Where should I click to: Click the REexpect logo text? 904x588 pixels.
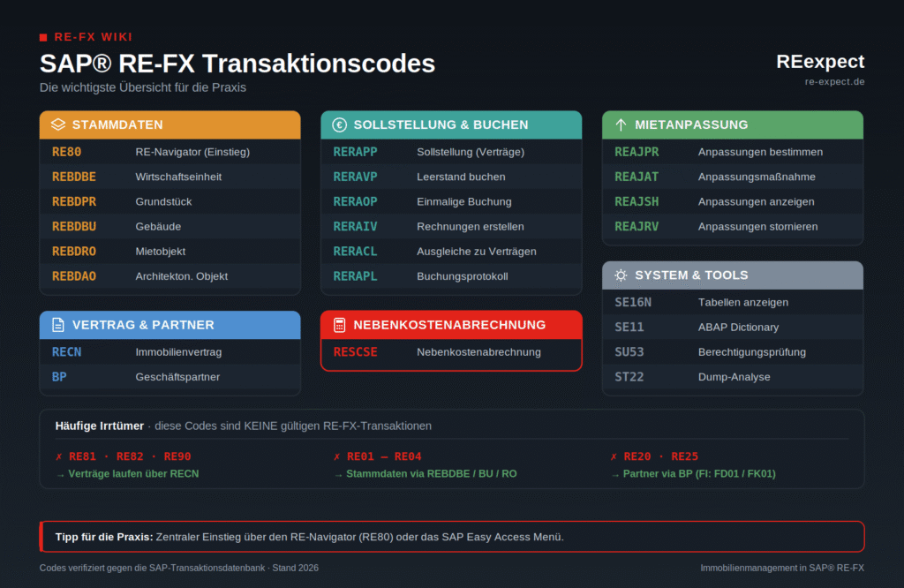click(820, 61)
